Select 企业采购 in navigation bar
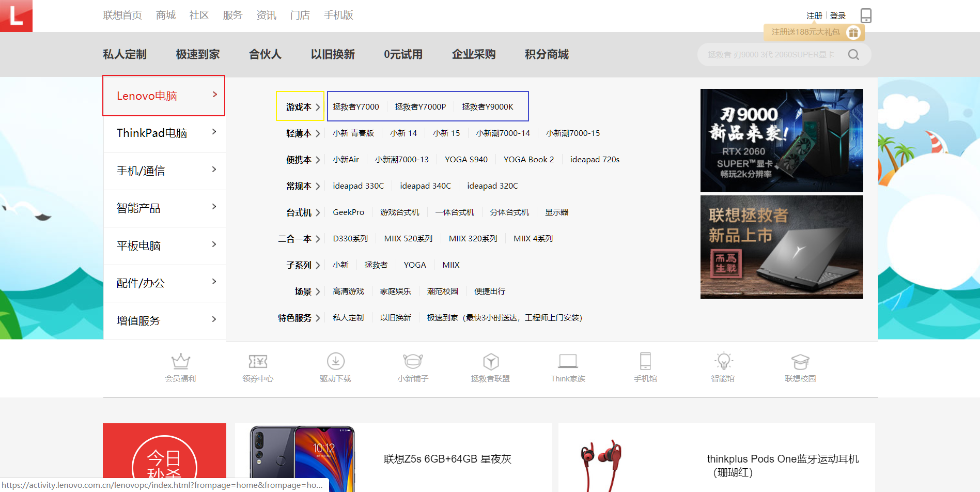This screenshot has width=980, height=492. [x=473, y=54]
